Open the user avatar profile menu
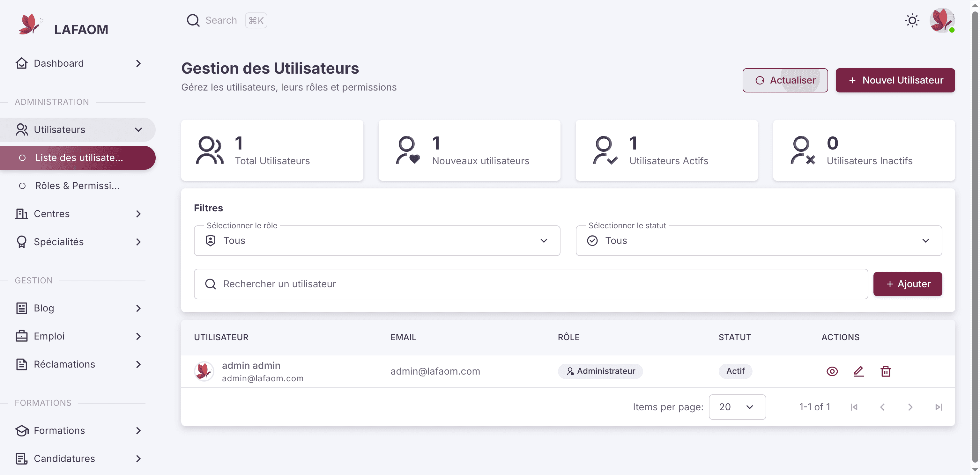 (x=942, y=20)
